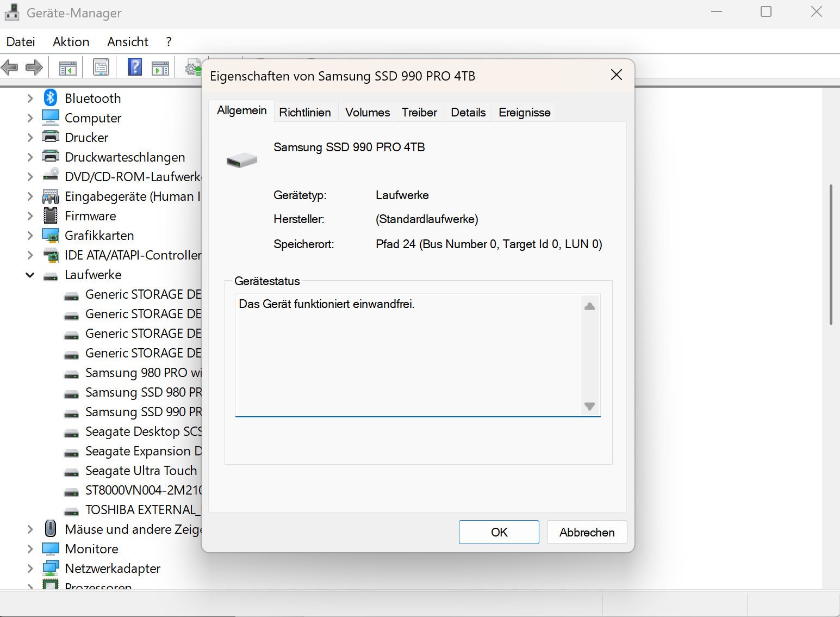Switch to the Details tab

pyautogui.click(x=468, y=112)
